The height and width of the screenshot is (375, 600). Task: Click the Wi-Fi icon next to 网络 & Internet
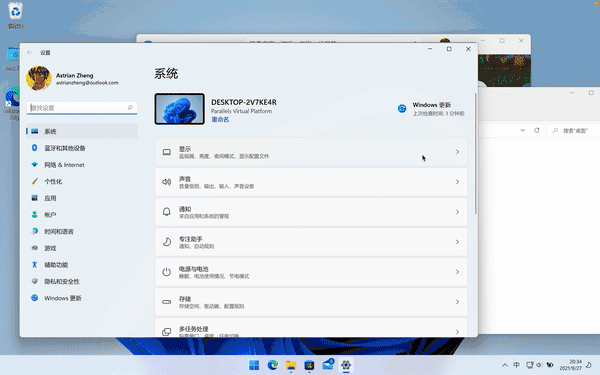pos(34,165)
